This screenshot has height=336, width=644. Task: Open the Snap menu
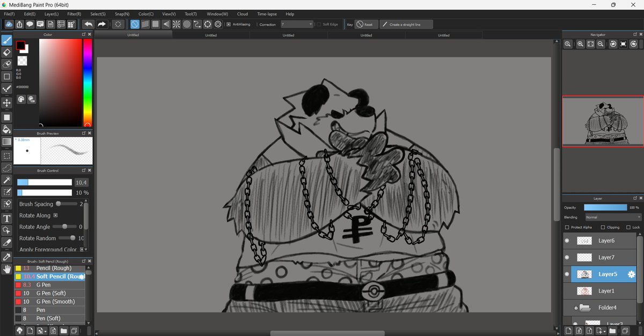(x=122, y=14)
